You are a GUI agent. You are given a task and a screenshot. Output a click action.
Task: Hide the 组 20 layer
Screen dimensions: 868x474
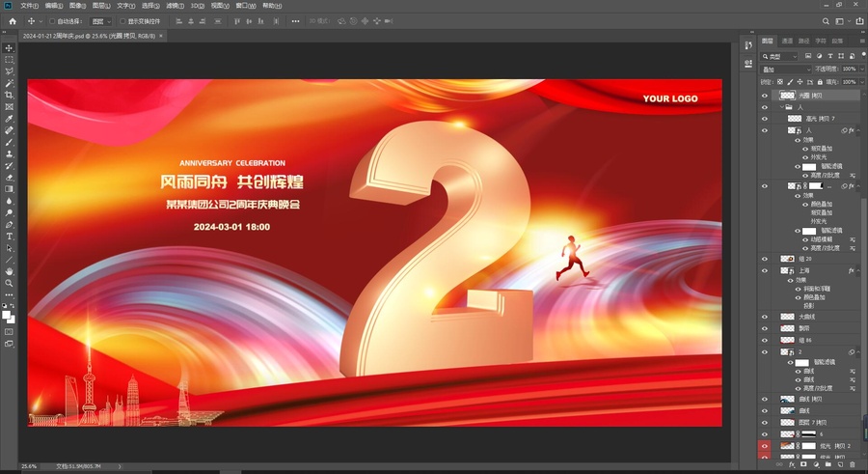765,259
